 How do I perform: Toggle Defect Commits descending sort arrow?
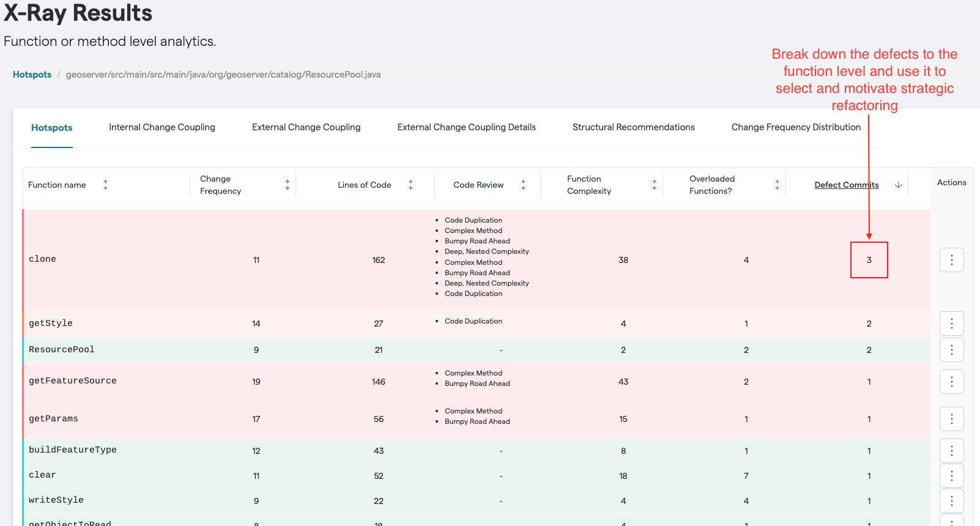(898, 185)
